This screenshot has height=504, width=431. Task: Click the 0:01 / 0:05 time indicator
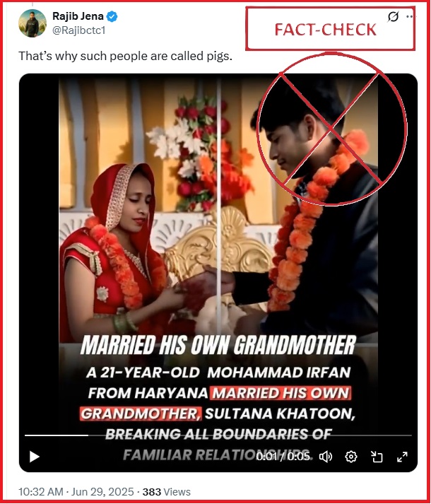click(x=283, y=457)
